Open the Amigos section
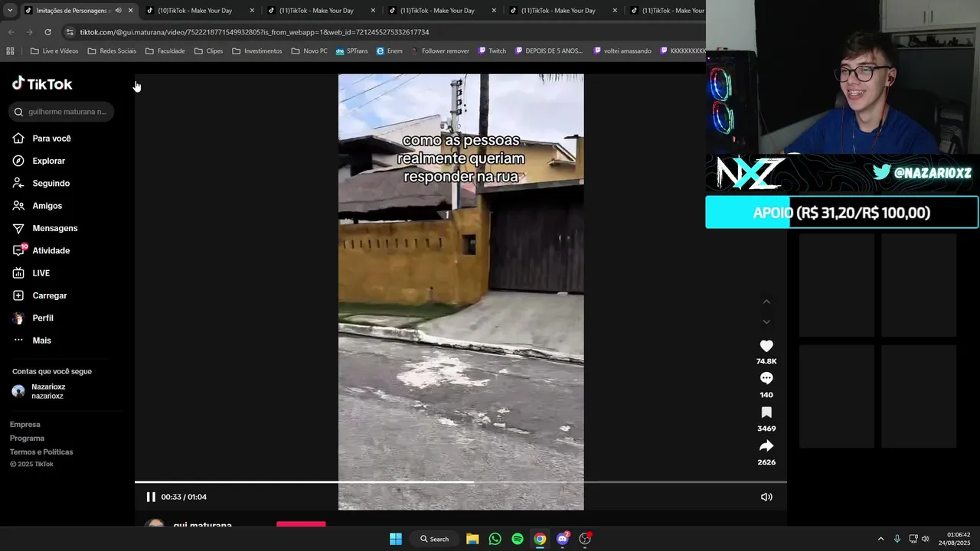 [38, 206]
